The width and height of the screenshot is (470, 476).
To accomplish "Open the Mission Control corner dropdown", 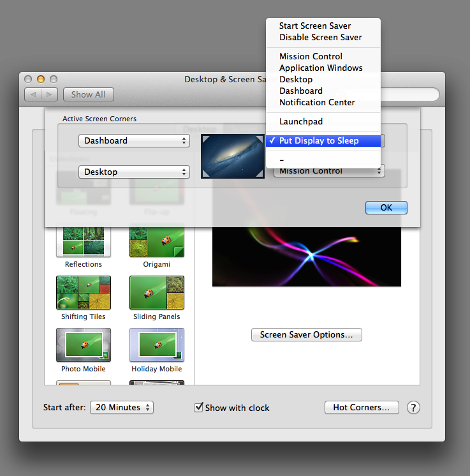I will click(x=329, y=172).
